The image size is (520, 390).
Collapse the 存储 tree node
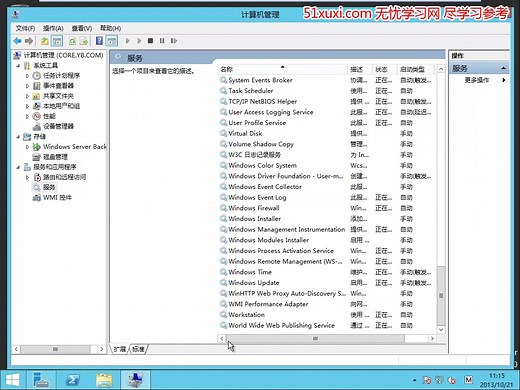click(x=18, y=137)
